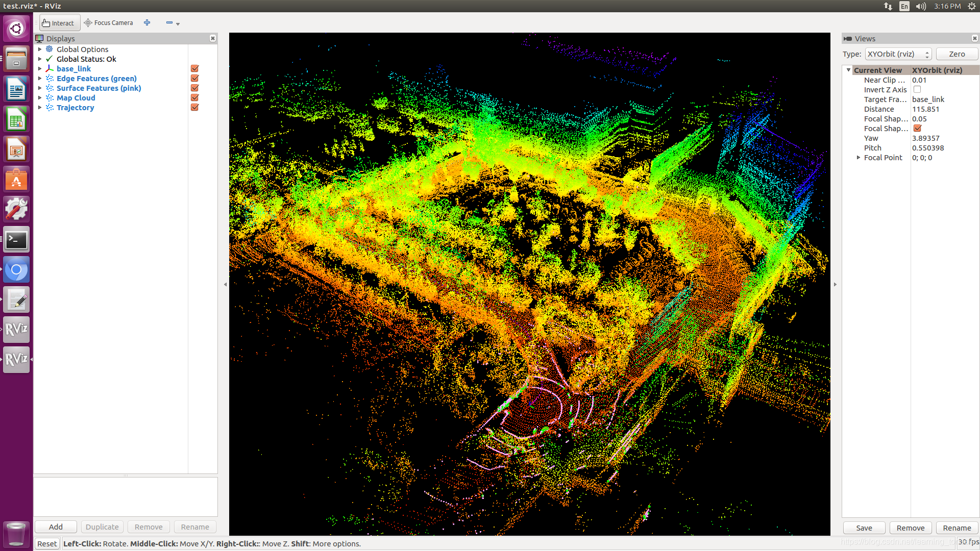Expand Trajectory display entry
This screenshot has height=551, width=980.
tap(40, 108)
